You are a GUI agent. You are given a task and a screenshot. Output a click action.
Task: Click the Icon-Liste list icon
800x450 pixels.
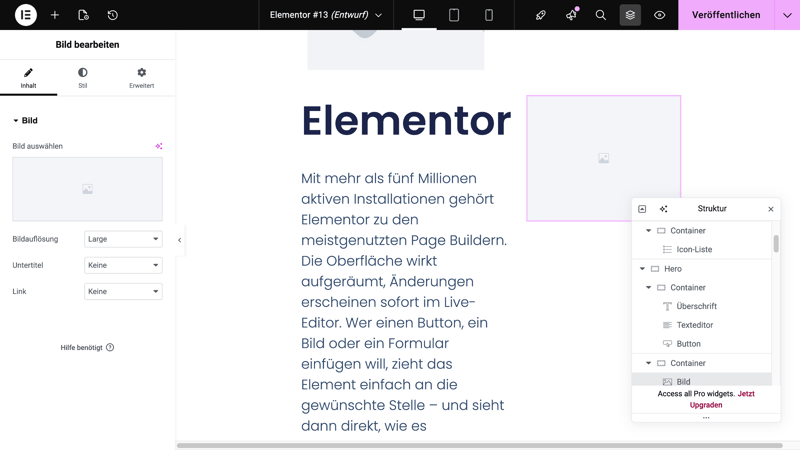667,249
